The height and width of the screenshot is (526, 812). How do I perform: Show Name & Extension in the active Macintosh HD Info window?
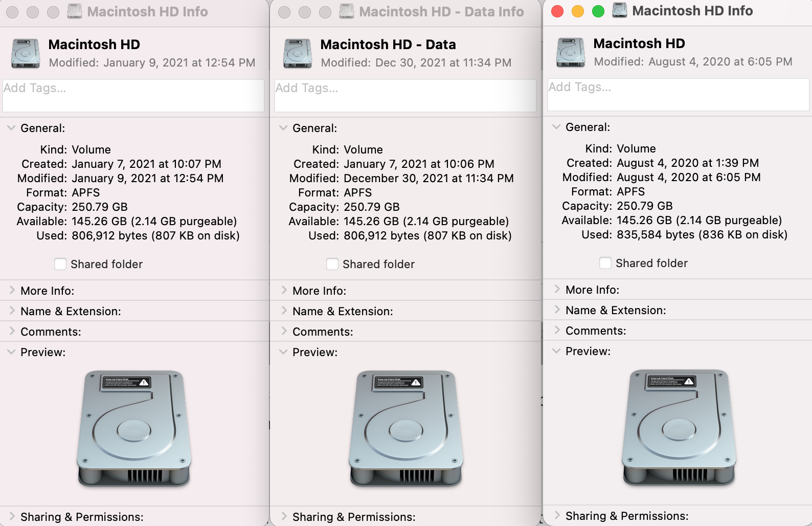point(557,310)
